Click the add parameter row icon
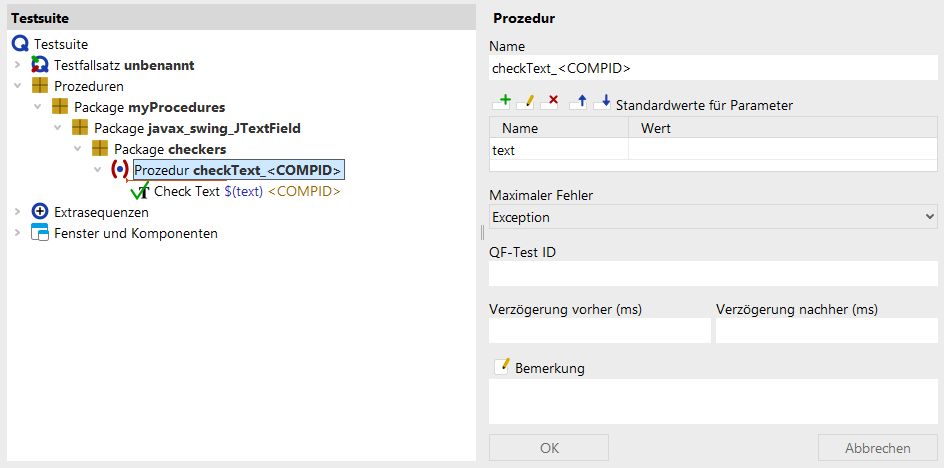The image size is (944, 468). (501, 102)
